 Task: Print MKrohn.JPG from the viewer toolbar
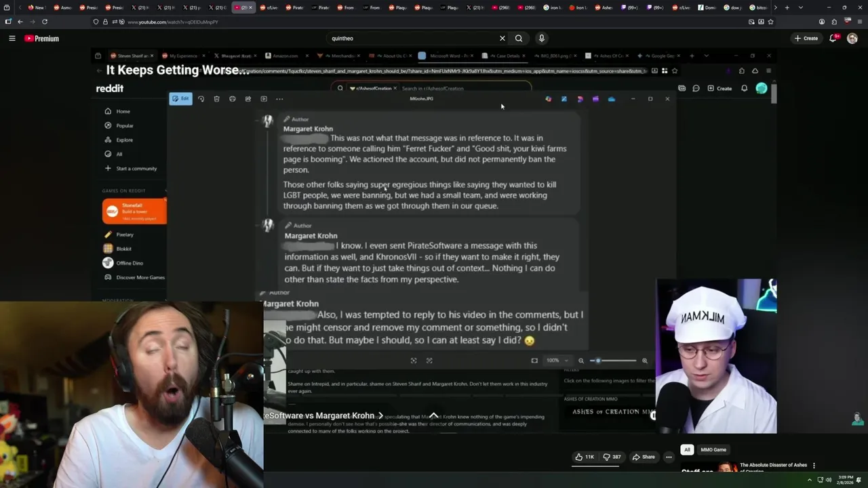[x=232, y=99]
